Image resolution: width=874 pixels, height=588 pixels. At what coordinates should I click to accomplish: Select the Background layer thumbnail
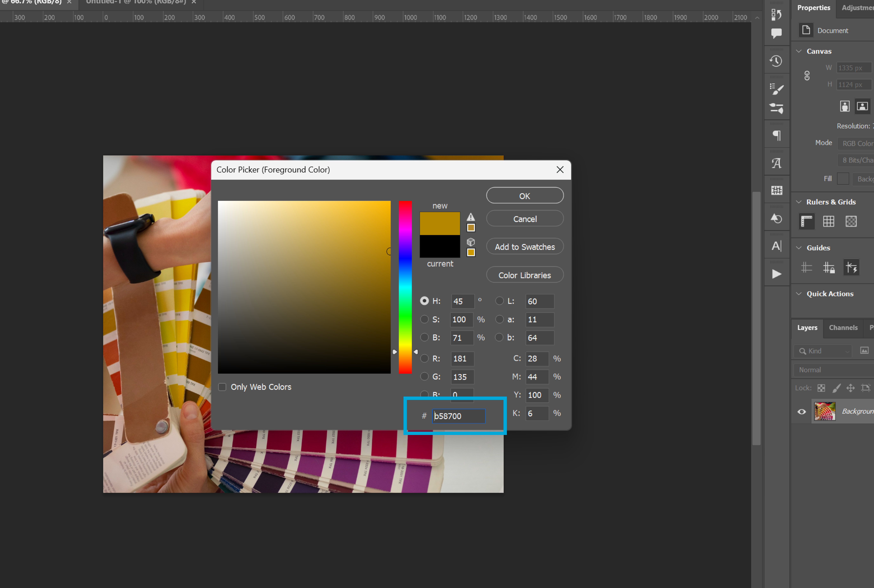click(824, 411)
